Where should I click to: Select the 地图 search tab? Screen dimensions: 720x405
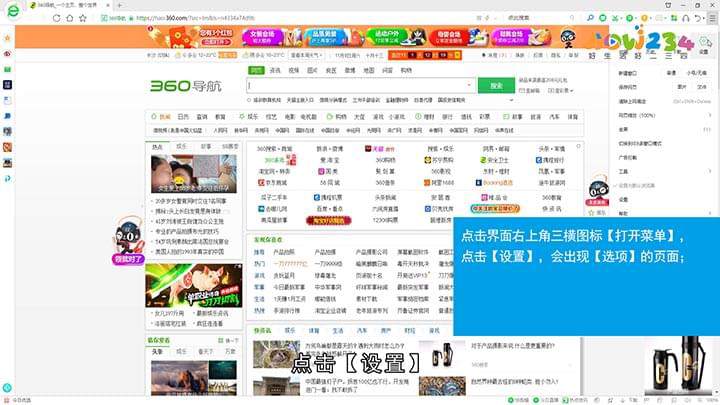tap(369, 70)
